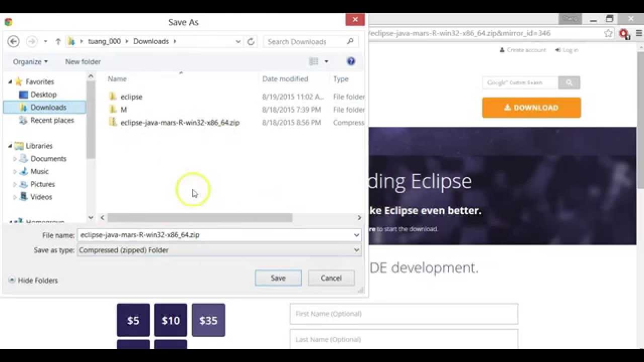Select the Pictures library
Viewport: 644px width, 362px height.
[43, 184]
